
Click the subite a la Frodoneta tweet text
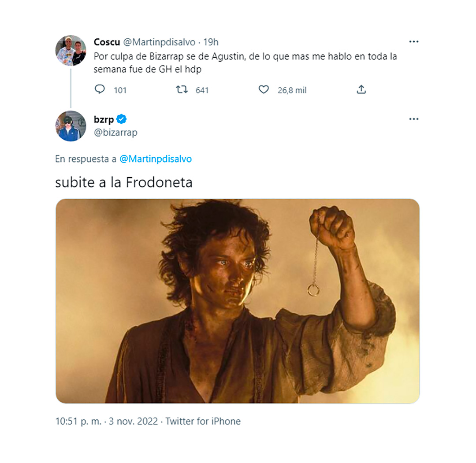click(x=123, y=182)
